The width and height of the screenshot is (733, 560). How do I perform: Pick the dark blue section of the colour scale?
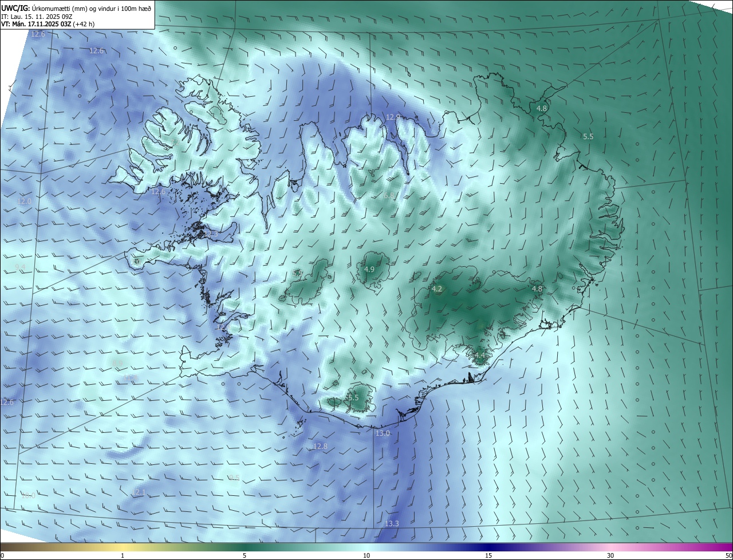click(x=488, y=547)
